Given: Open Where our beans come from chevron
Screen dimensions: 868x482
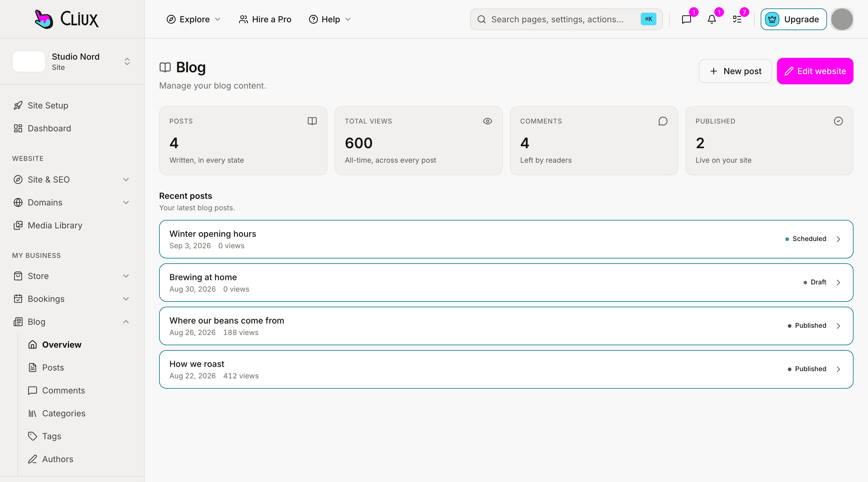Looking at the screenshot, I should [838, 326].
